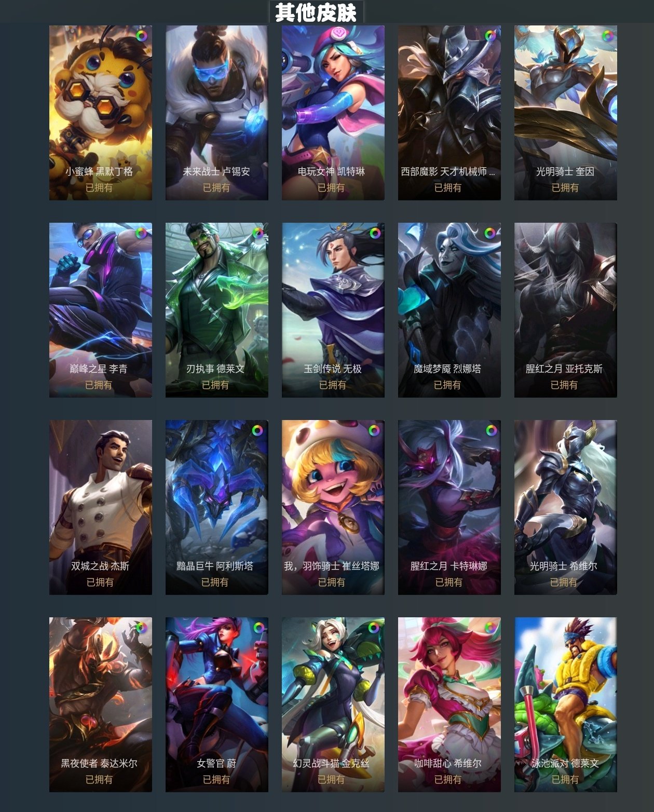The image size is (654, 812).
Task: Click the chroma circle on 巅峰之星 李青
Action: (x=141, y=233)
